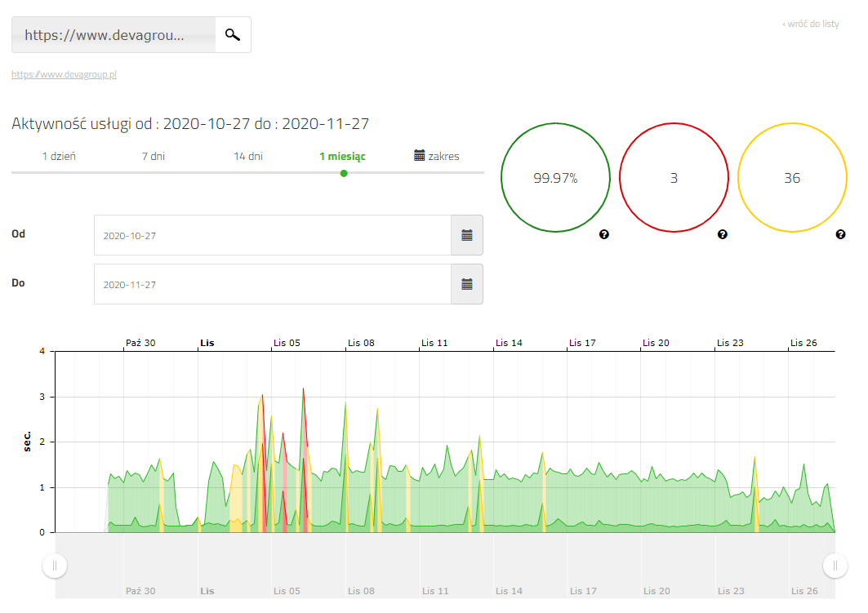This screenshot has width=868, height=613.
Task: Click help icon under red circle
Action: coord(723,234)
